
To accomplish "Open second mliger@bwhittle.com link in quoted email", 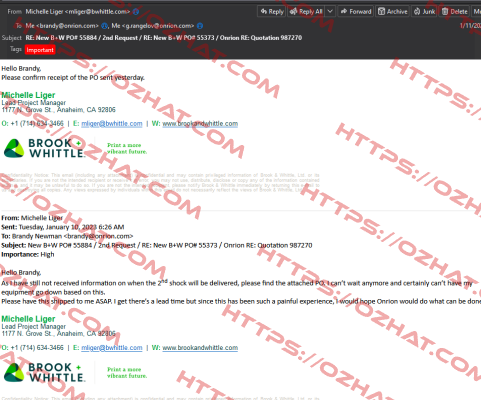I will pyautogui.click(x=112, y=348).
